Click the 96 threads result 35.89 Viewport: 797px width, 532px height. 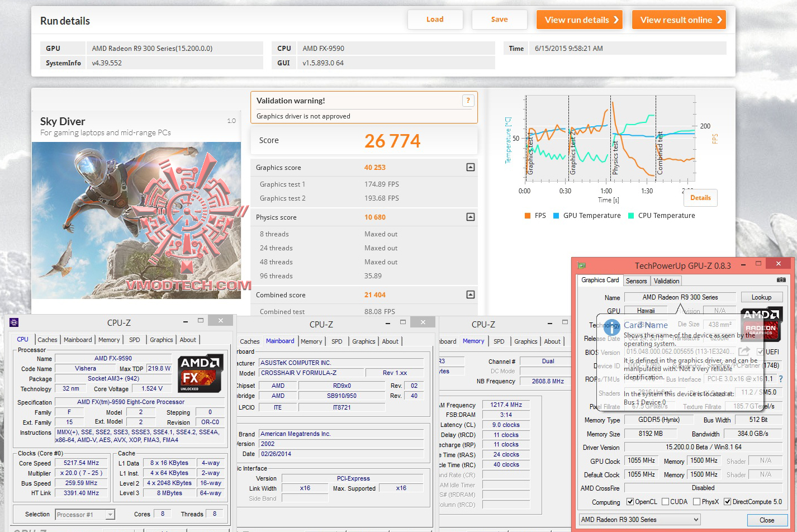tap(373, 275)
